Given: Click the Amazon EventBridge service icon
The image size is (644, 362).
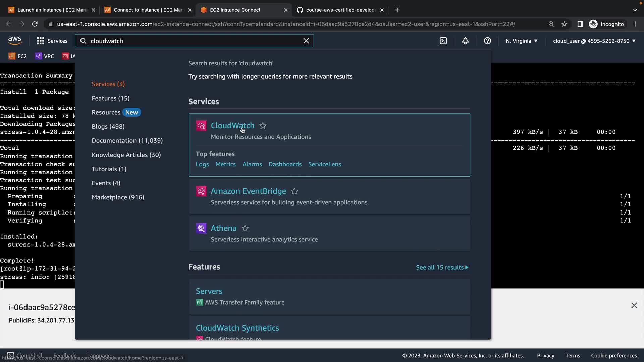Looking at the screenshot, I should click(x=201, y=191).
